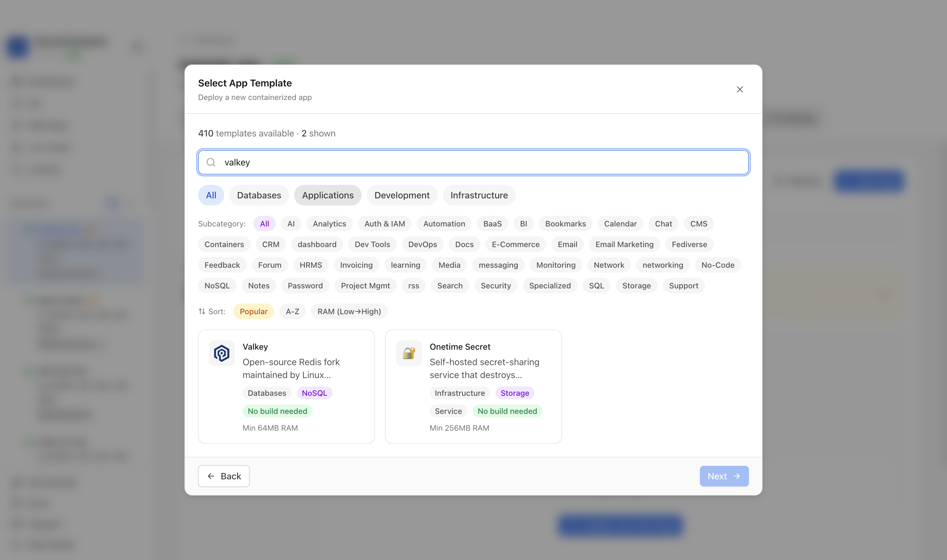Filter by Network subcategory chip
The image size is (947, 560).
[609, 265]
